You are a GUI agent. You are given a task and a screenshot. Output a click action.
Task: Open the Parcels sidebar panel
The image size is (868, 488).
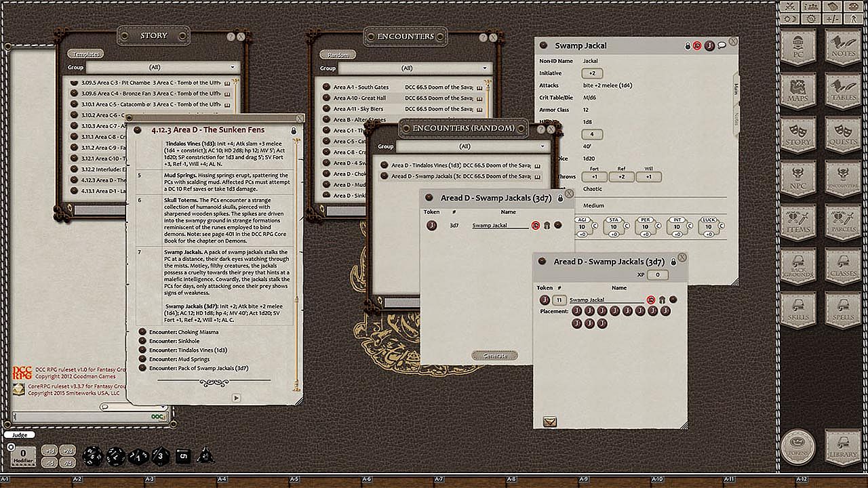(843, 223)
